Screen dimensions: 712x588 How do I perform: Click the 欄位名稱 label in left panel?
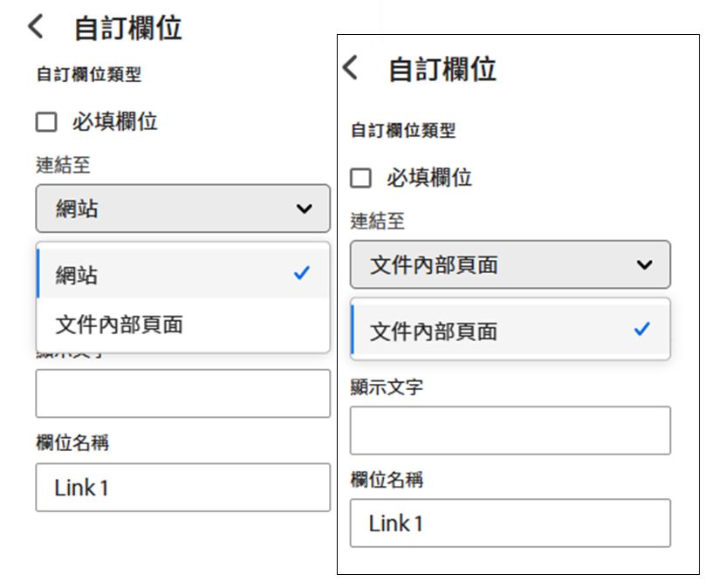72,442
